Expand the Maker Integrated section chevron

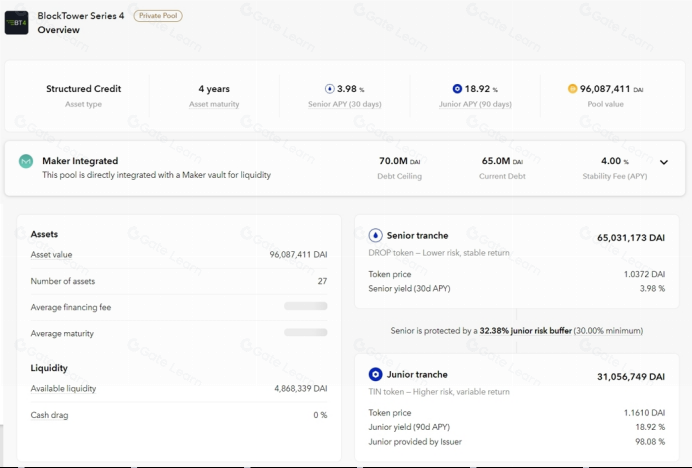tap(664, 162)
